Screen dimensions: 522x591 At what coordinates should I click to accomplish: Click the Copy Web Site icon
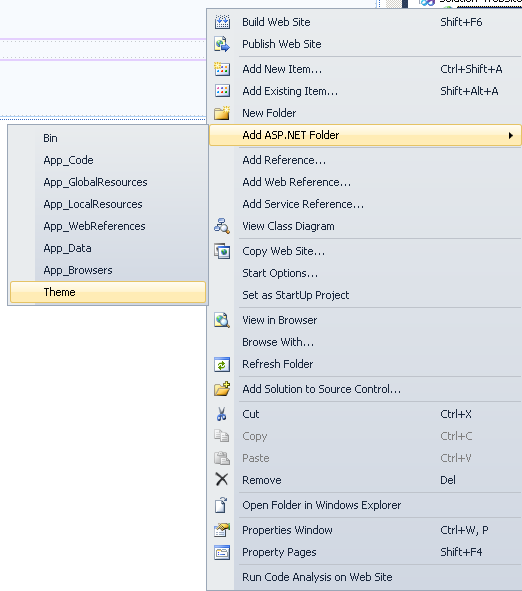pos(222,251)
